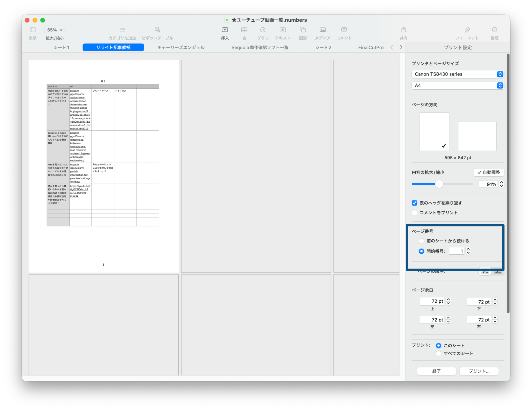
Task: Open the Shapes (図形) toolbar icon
Action: pos(303,30)
